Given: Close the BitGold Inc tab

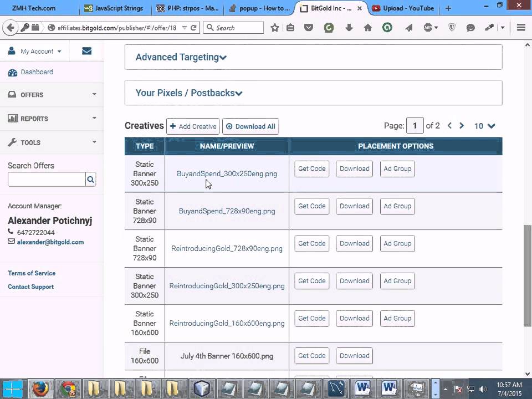Looking at the screenshot, I should [x=360, y=8].
